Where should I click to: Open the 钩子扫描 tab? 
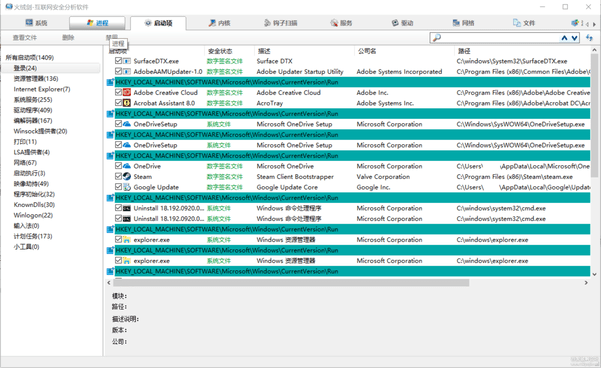[x=281, y=23]
